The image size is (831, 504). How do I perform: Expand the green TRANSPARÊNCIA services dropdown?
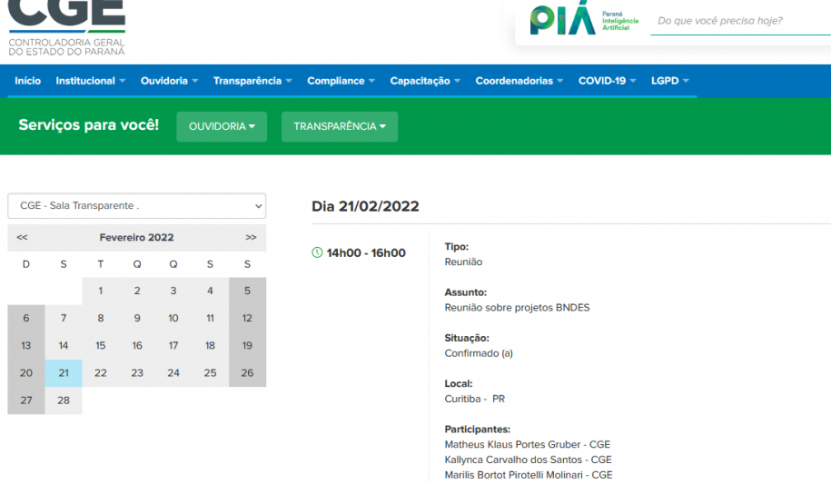click(339, 126)
